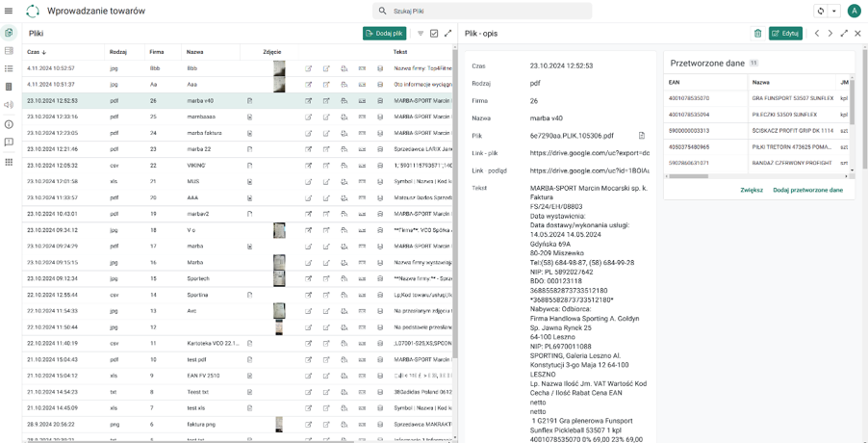Image resolution: width=868 pixels, height=443 pixels.
Task: Open the megaphone announcements sidebar icon
Action: pos(9,105)
